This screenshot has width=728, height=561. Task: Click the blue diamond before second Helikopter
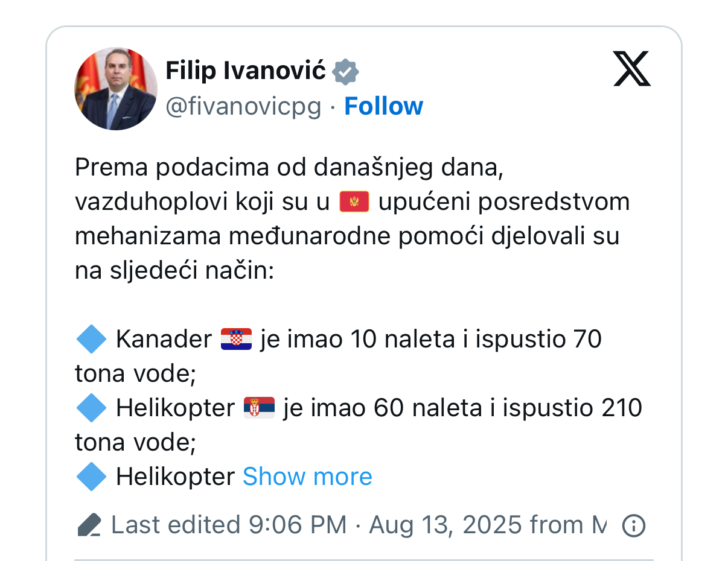[x=92, y=408]
